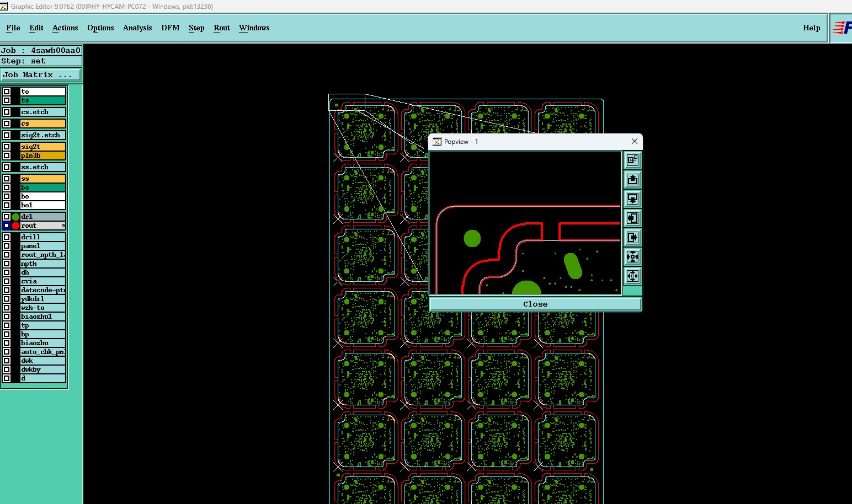Open the Edit menu
The width and height of the screenshot is (852, 504).
tap(36, 28)
